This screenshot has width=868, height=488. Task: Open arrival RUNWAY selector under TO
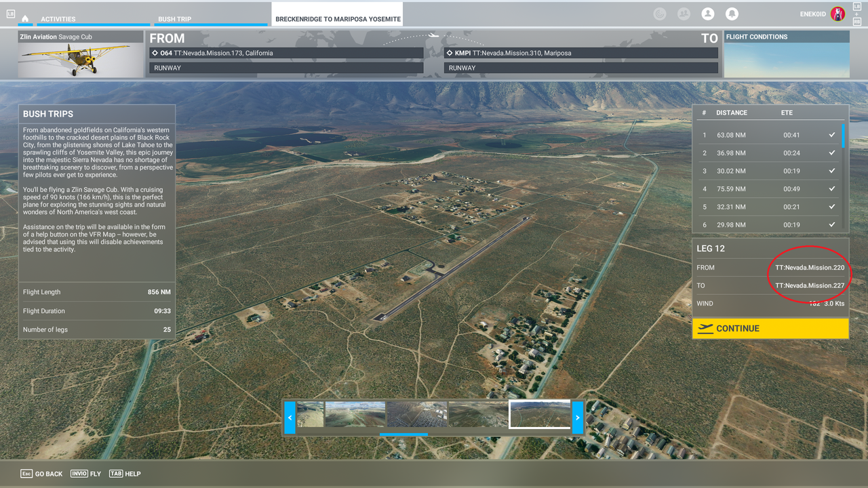click(581, 68)
